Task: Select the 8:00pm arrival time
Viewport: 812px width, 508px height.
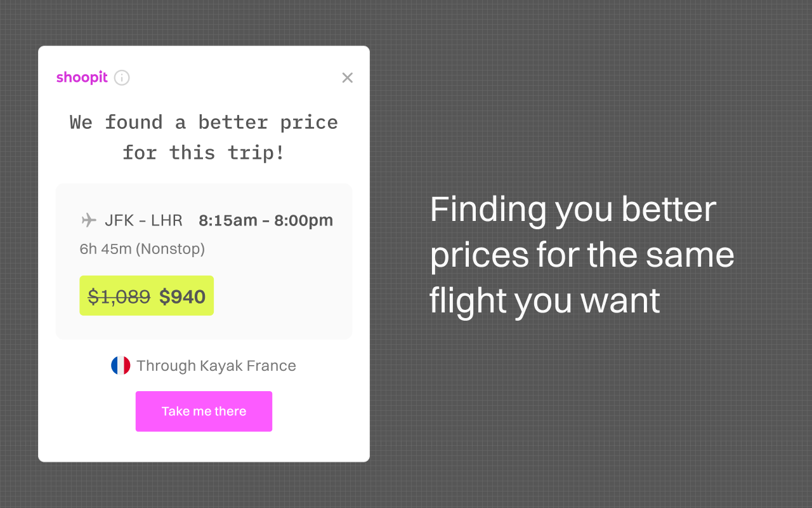Action: point(303,220)
